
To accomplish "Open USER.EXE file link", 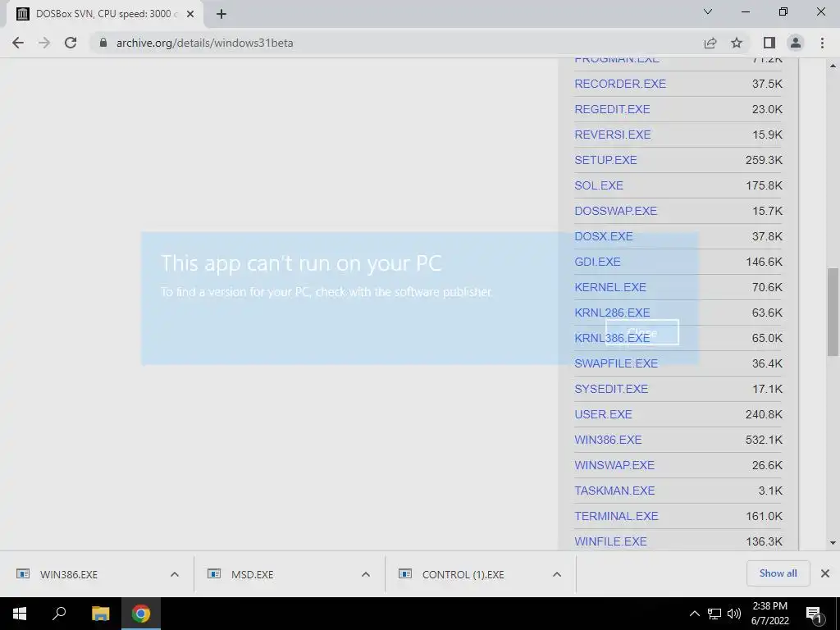I will coord(603,414).
